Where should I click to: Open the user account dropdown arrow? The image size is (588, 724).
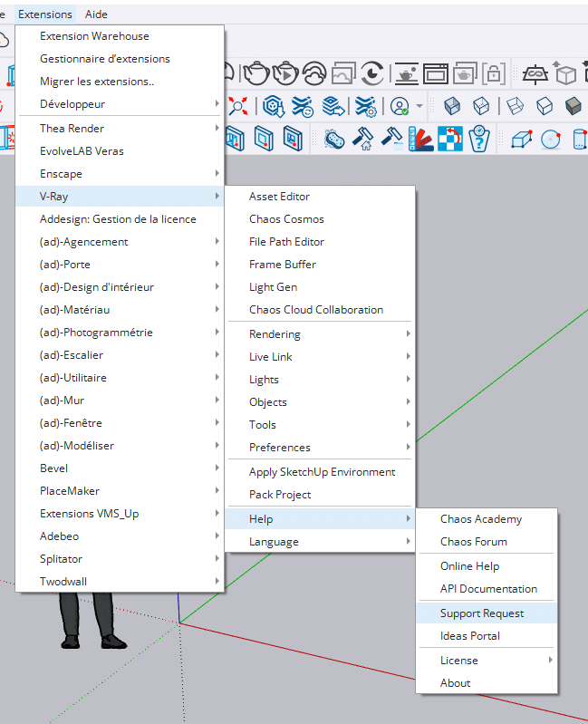(x=419, y=106)
